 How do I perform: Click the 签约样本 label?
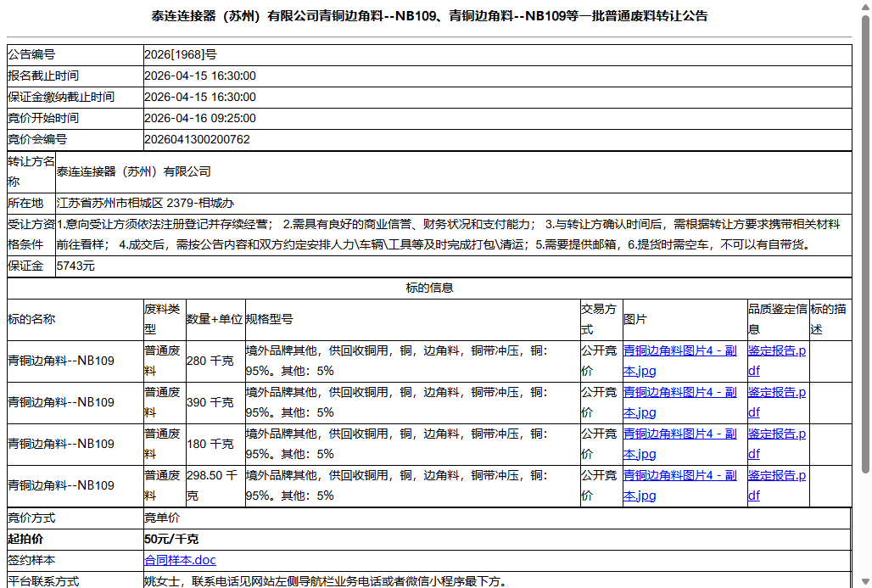(x=31, y=560)
